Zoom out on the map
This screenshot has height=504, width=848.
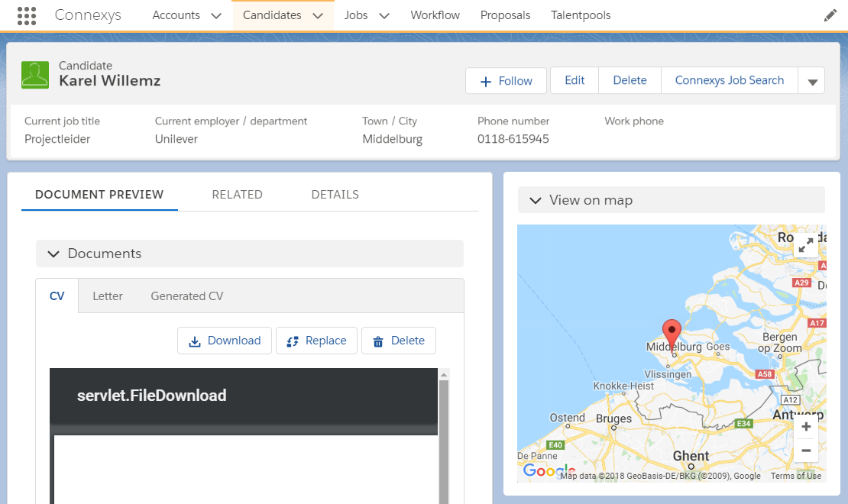(x=806, y=451)
